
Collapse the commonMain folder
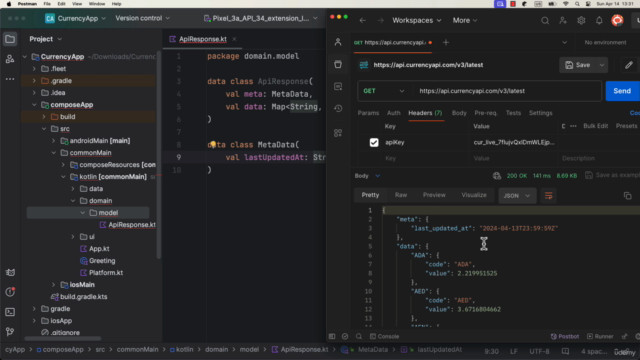point(53,153)
